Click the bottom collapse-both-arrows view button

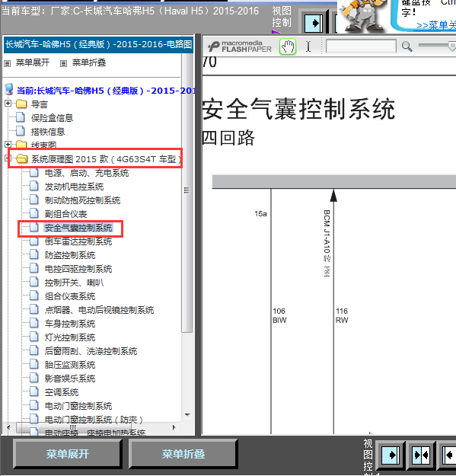click(x=422, y=455)
